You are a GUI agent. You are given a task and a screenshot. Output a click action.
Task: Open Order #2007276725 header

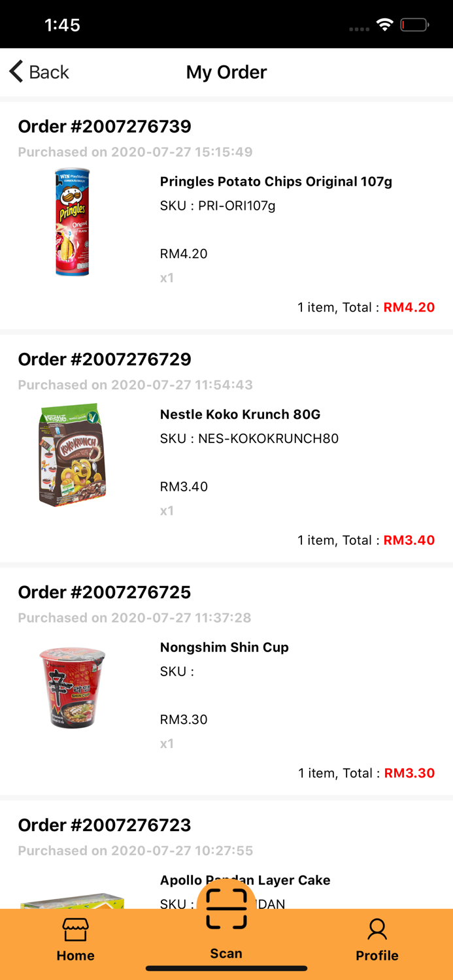[x=105, y=592]
